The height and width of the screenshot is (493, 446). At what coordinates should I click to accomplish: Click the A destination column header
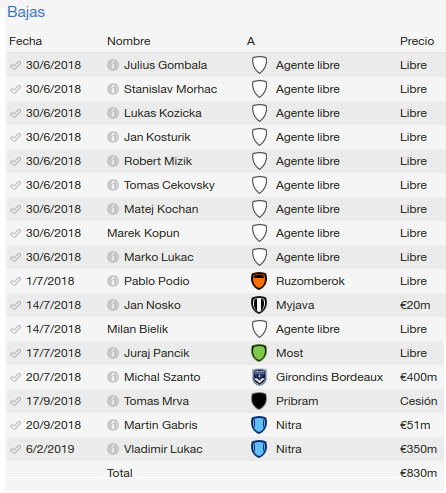point(251,41)
